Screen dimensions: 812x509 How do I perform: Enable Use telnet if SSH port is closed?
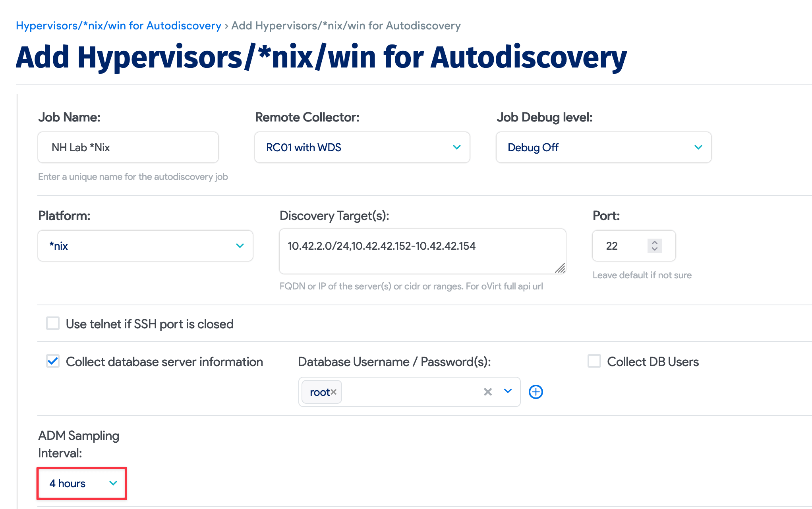pyautogui.click(x=52, y=324)
